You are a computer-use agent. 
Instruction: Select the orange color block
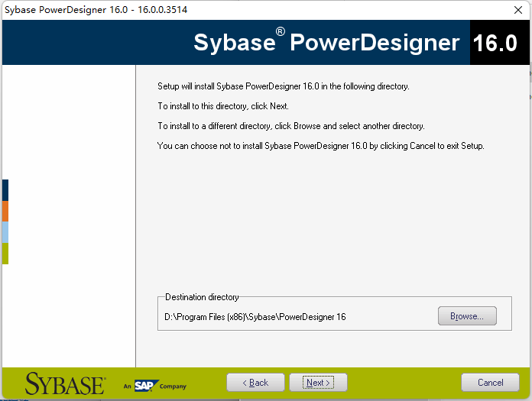5,211
